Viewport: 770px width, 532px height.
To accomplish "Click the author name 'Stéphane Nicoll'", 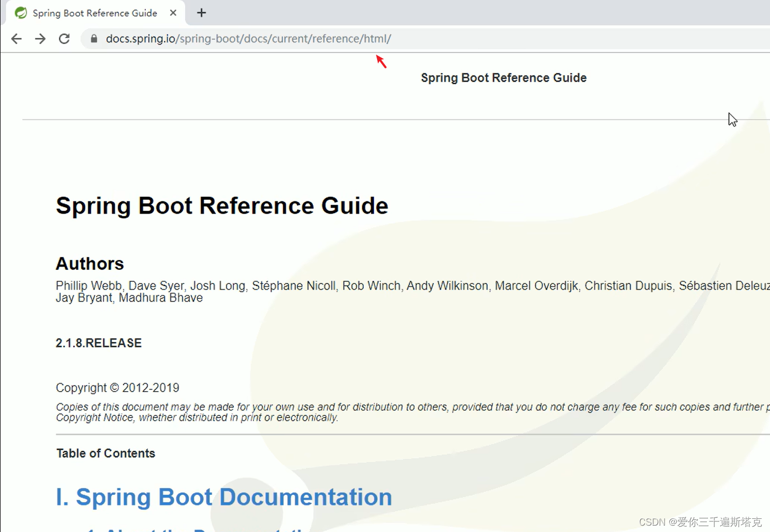I will [x=294, y=286].
